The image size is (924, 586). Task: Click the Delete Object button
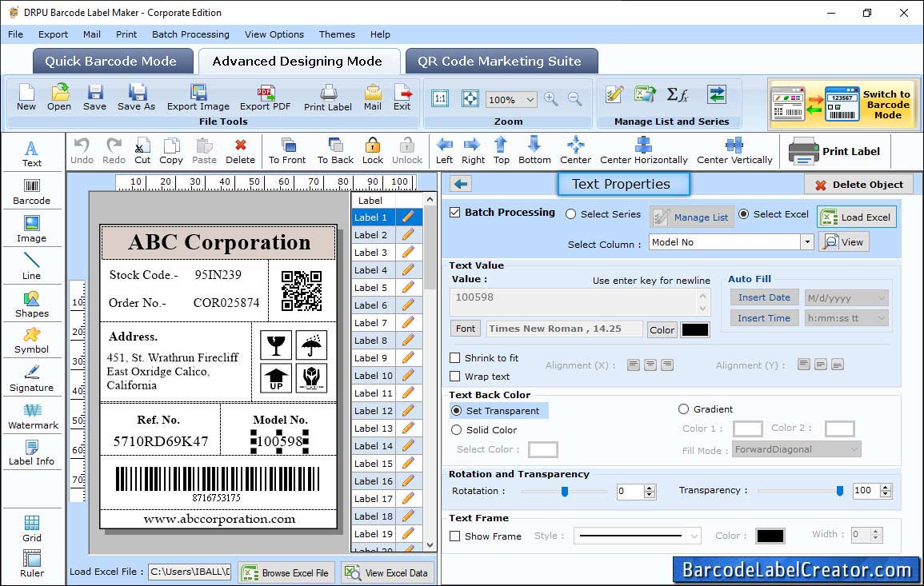[858, 185]
